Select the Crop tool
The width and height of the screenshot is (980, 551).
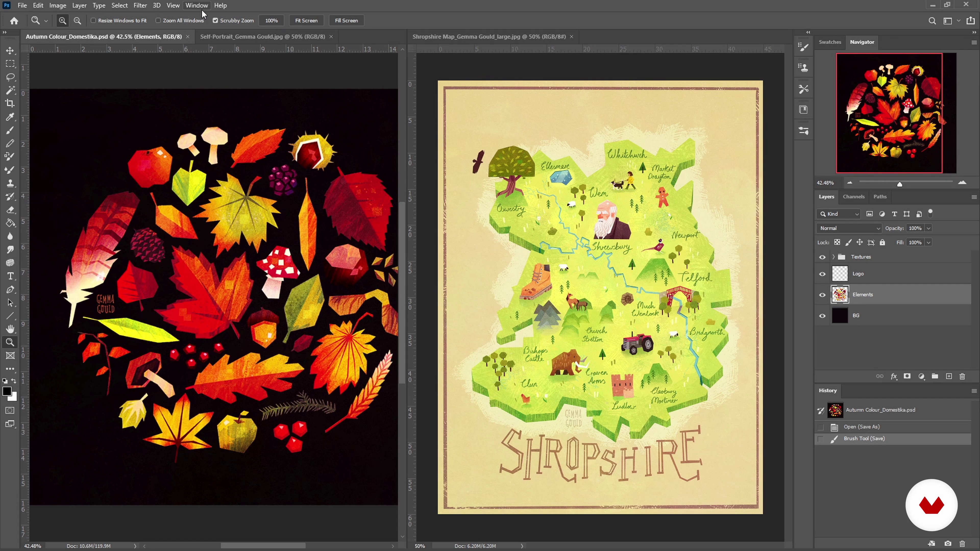coord(10,103)
